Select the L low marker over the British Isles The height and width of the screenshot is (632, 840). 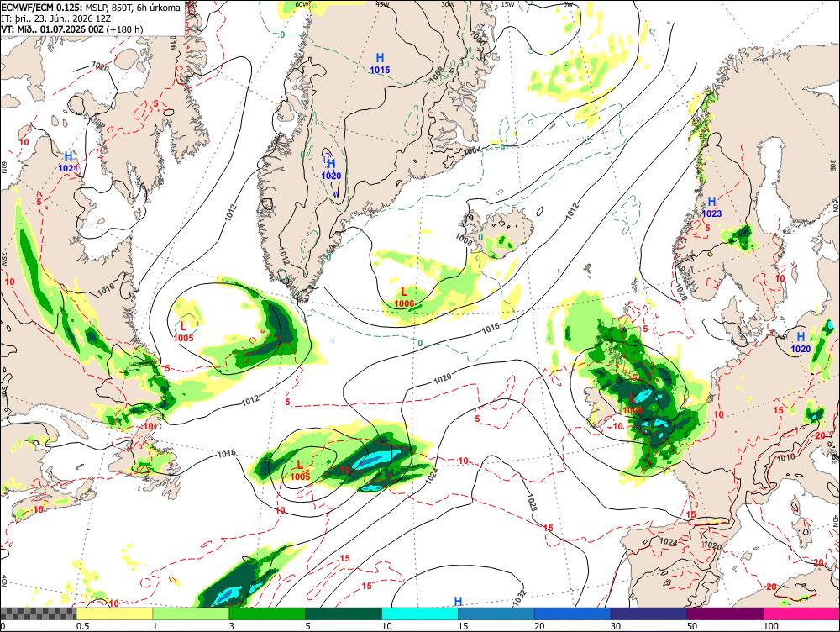coord(633,403)
